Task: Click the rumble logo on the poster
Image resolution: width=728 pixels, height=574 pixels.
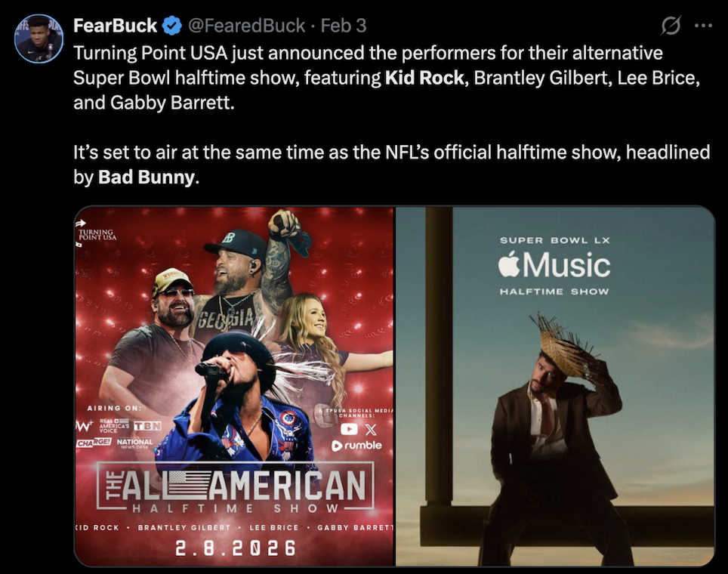Action: tap(356, 446)
